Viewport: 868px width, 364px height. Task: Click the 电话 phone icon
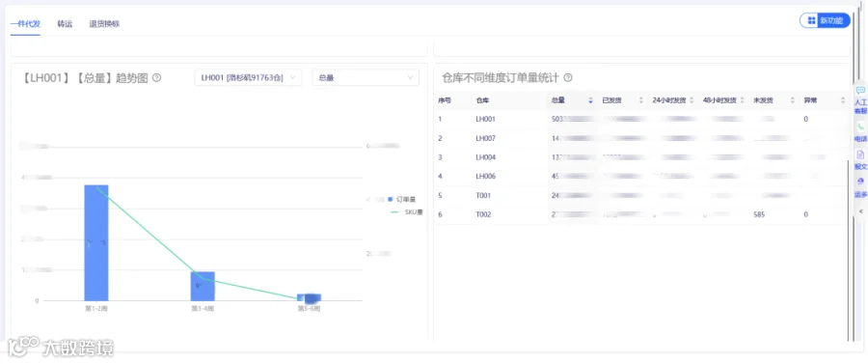pos(860,127)
